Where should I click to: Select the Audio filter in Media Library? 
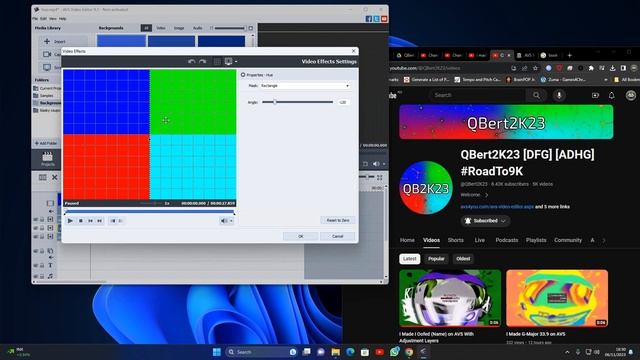pos(198,28)
